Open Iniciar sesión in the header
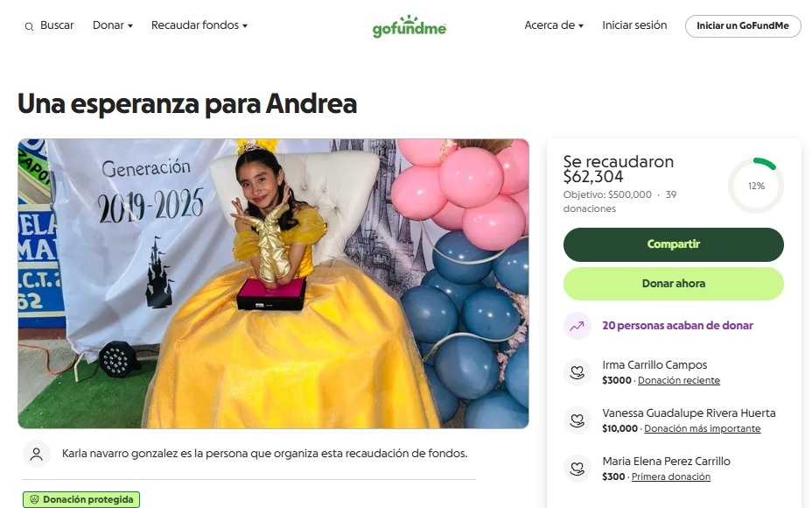The height and width of the screenshot is (508, 812). point(634,25)
